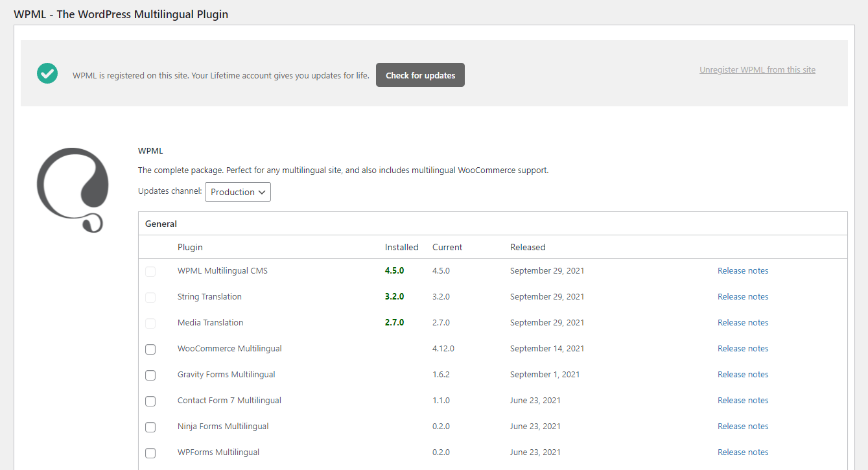Viewport: 868px width, 470px height.
Task: View Release notes for Gravity Forms Multilingual
Action: point(743,375)
